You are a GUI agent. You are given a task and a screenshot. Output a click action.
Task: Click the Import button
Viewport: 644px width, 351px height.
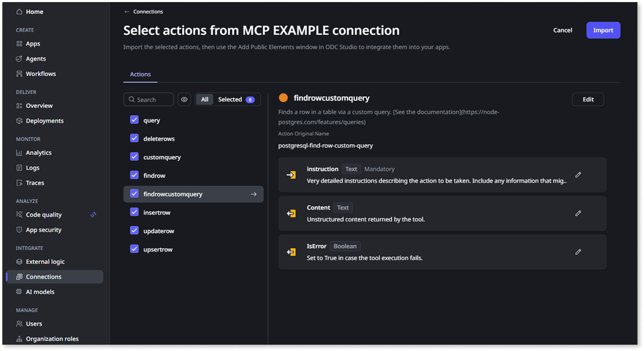point(603,30)
